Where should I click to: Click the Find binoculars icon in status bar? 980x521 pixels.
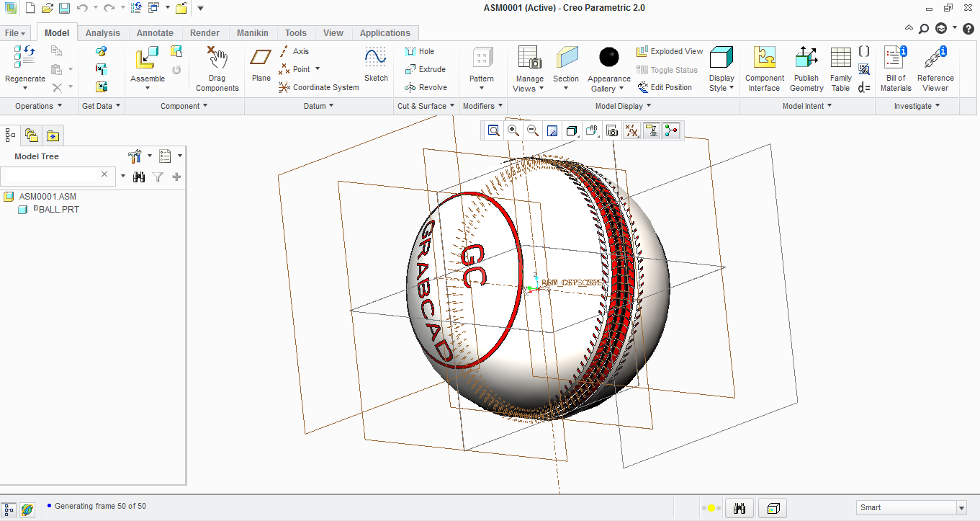click(740, 508)
